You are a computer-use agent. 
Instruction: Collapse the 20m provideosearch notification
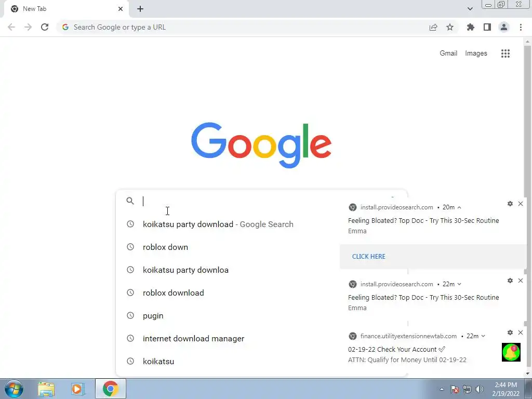point(459,207)
